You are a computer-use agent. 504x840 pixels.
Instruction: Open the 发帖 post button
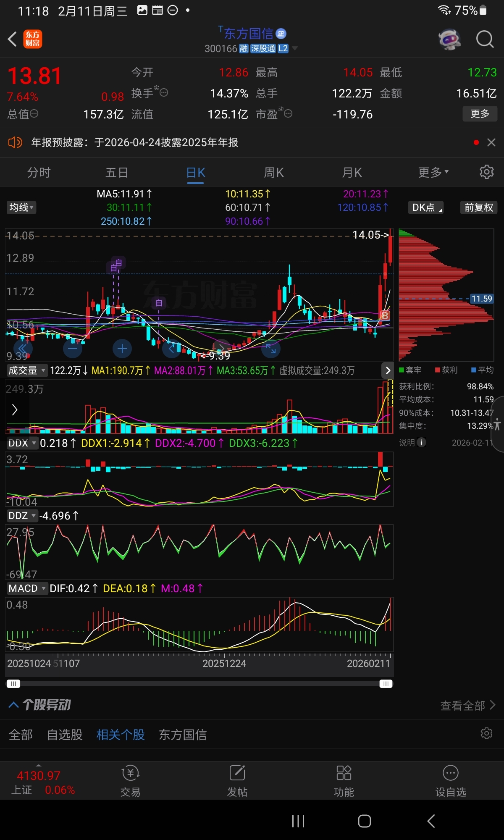(x=237, y=781)
